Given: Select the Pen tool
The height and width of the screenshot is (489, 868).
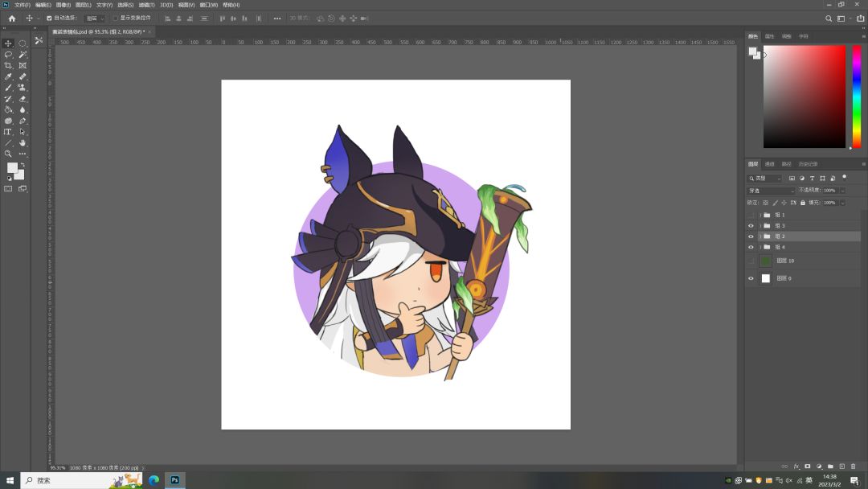Looking at the screenshot, I should [x=23, y=121].
